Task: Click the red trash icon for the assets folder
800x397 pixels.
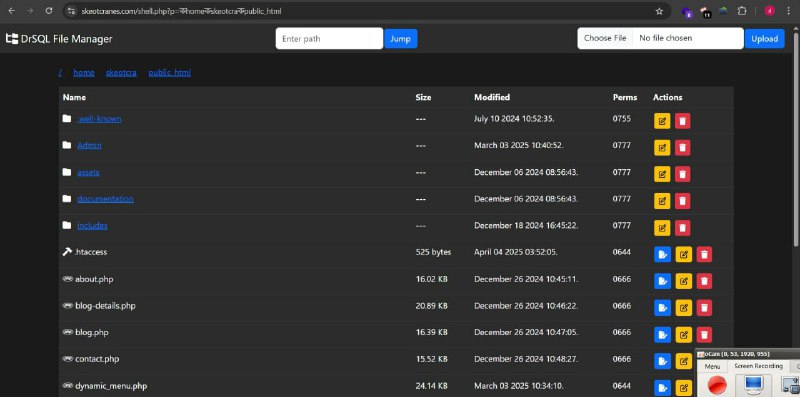Action: [x=683, y=174]
